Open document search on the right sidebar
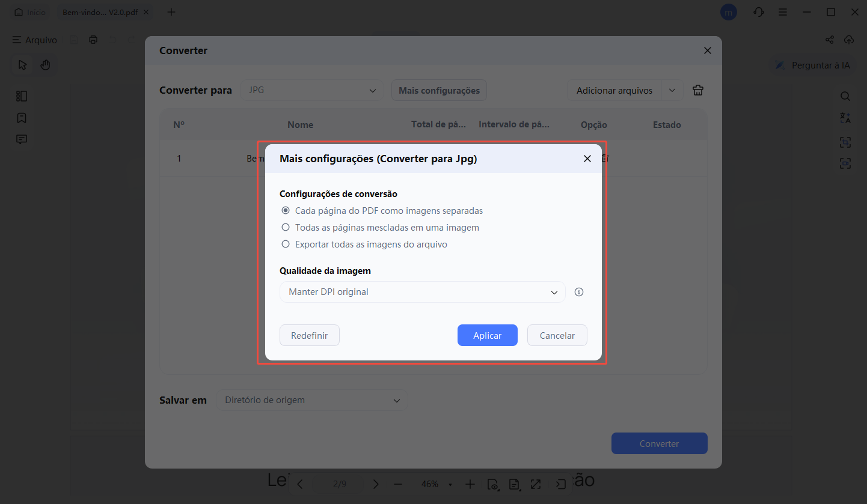This screenshot has height=504, width=867. [845, 96]
